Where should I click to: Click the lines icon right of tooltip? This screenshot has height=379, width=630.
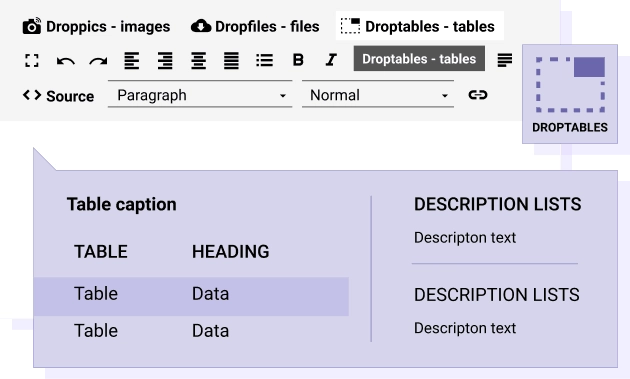505,60
